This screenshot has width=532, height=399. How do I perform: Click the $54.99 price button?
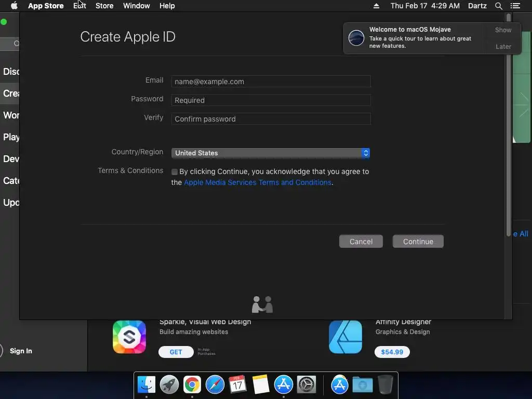click(392, 352)
